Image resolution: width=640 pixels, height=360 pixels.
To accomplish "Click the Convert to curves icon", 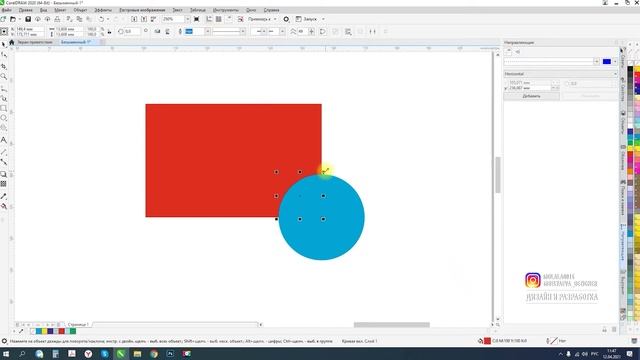I will point(323,31).
